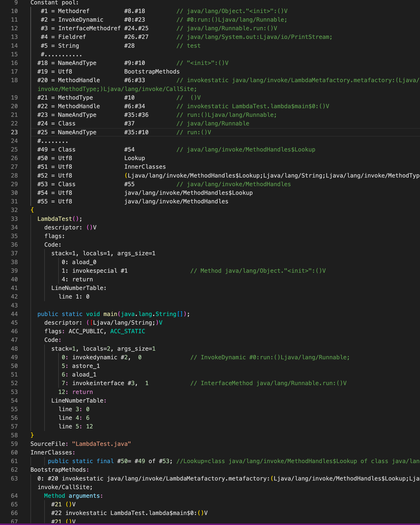The width and height of the screenshot is (420, 525).
Task: Click "invoke/CallSite;" wrapped text below line 63
Action: (65, 487)
